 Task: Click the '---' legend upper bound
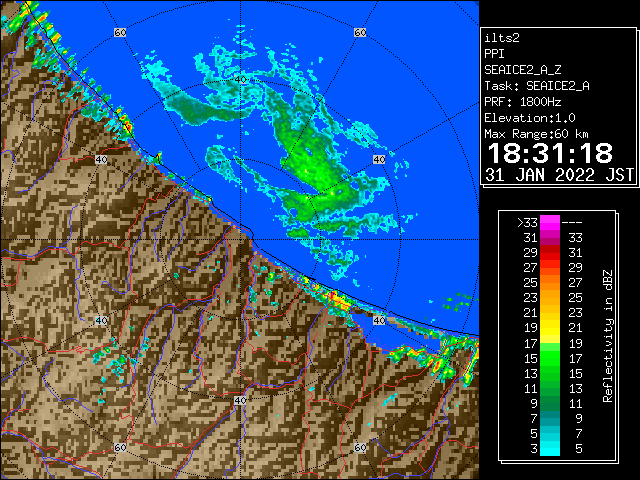point(572,223)
